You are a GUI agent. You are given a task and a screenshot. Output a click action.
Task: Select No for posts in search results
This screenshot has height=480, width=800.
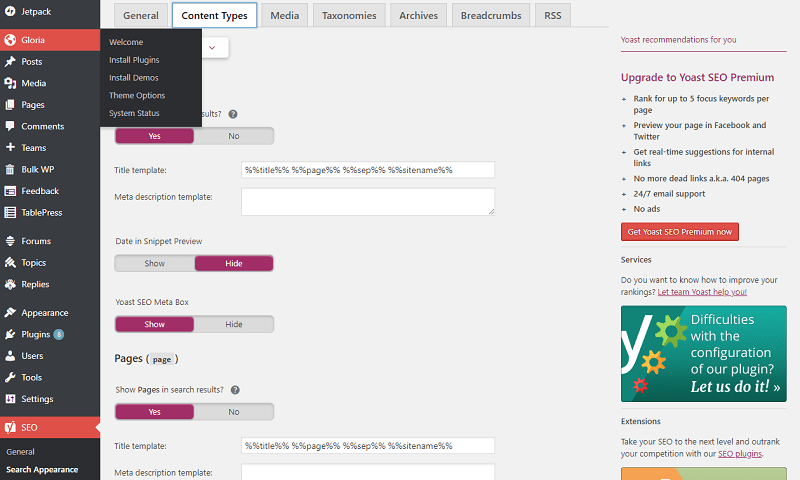(x=234, y=136)
